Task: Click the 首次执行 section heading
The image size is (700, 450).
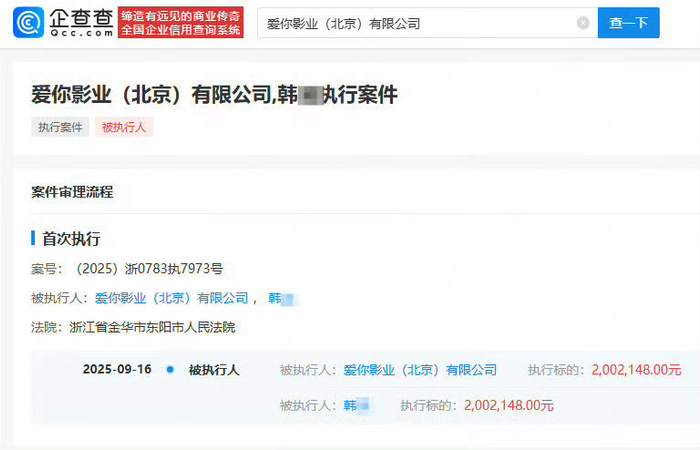Action: [71, 239]
